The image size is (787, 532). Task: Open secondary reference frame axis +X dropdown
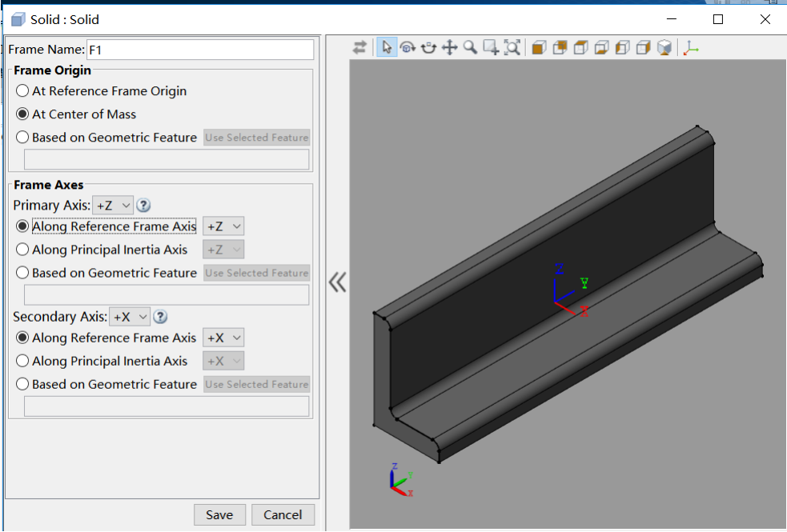(223, 338)
